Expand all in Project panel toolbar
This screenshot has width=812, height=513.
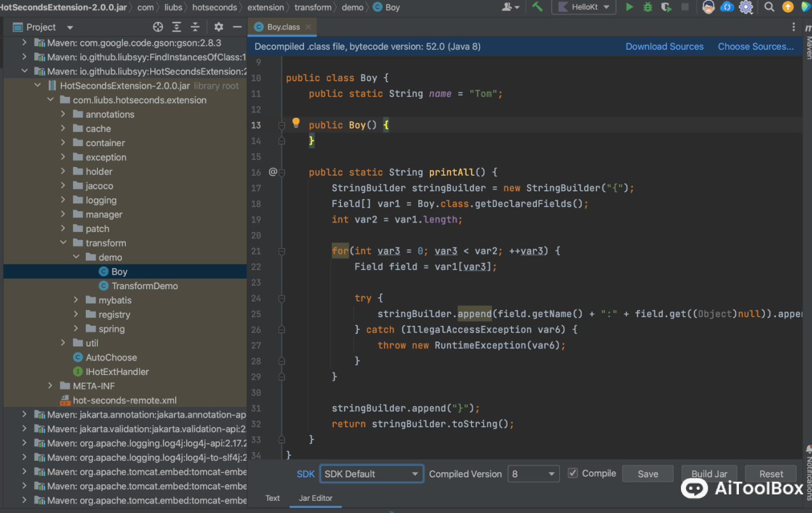click(x=177, y=27)
